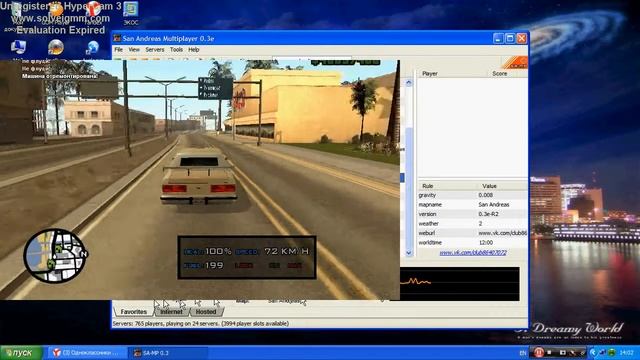Image resolution: width=640 pixels, height=360 pixels.
Task: Open the My Computer desktop icon
Action: coord(18,47)
